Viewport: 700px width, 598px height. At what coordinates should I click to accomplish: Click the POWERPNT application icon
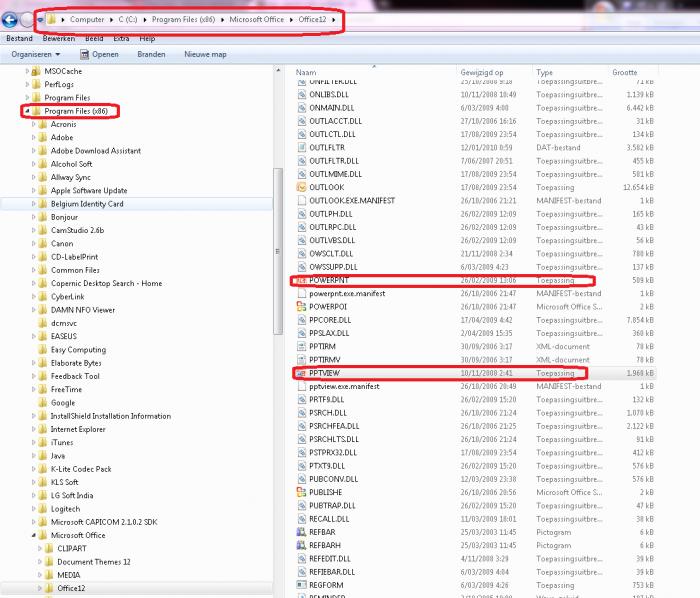click(302, 280)
